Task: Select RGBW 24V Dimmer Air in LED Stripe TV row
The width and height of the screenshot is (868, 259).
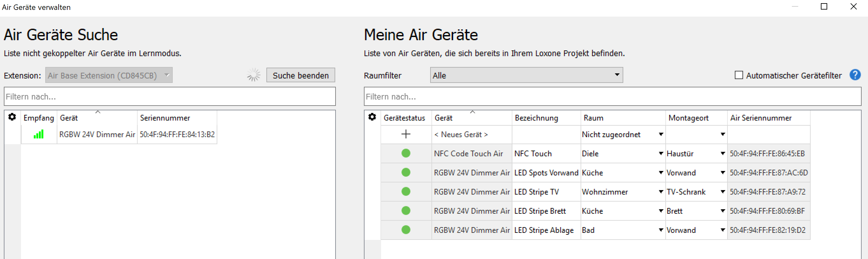Action: click(x=472, y=192)
